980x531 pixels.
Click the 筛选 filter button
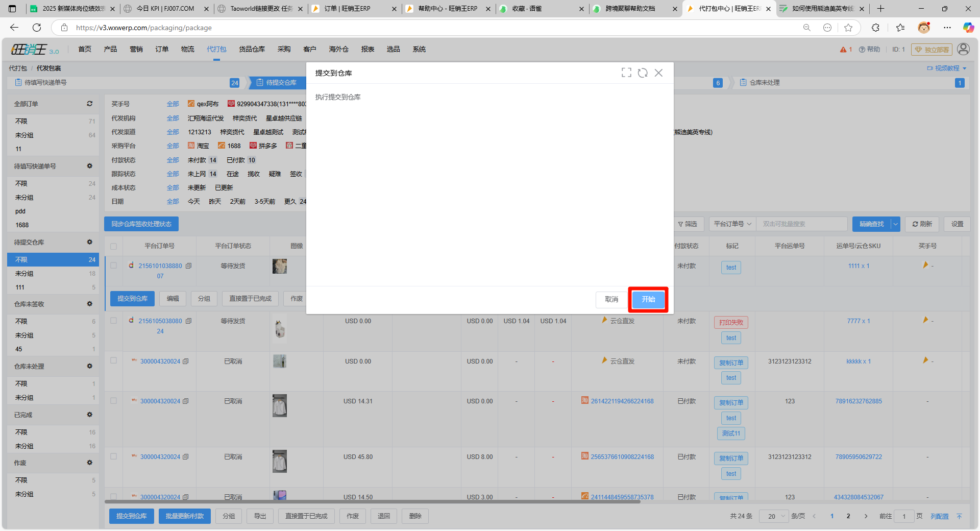688,224
